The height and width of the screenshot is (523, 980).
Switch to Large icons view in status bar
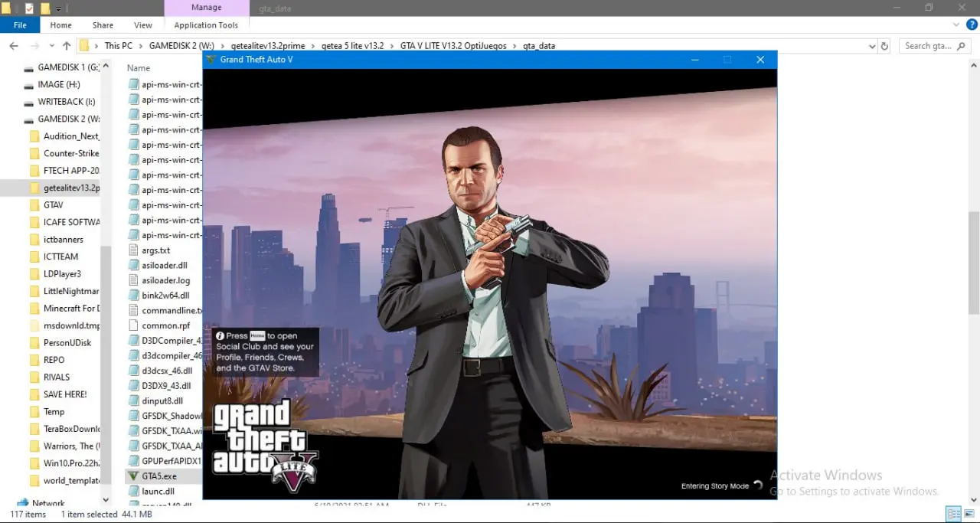(969, 515)
